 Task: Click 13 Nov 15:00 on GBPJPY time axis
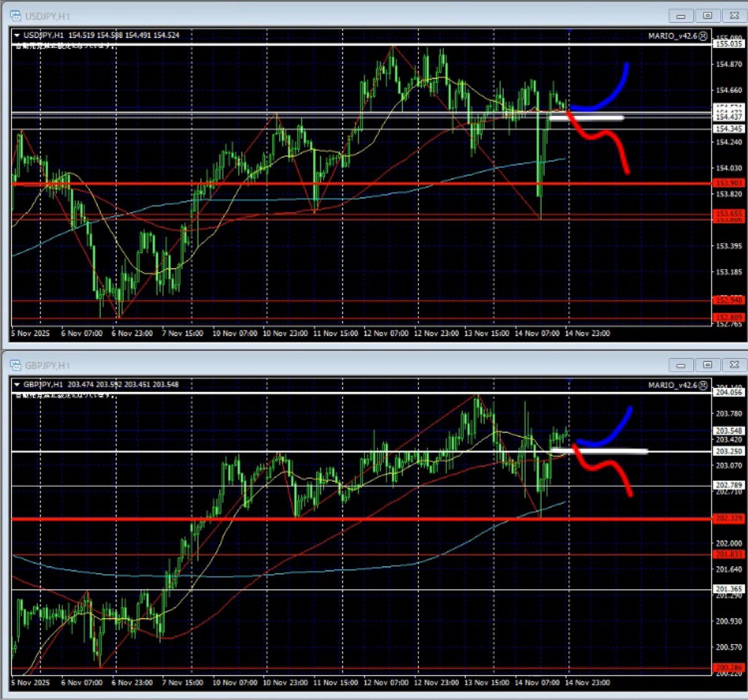coord(486,683)
